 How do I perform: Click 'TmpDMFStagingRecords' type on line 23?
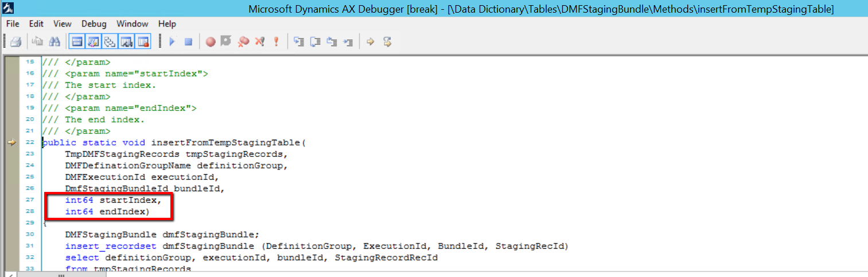coord(122,154)
